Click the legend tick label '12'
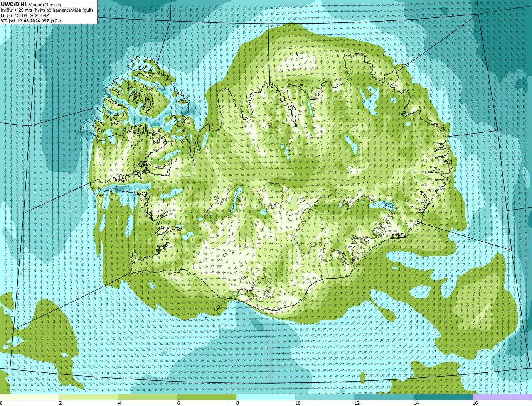Image resolution: width=532 pixels, height=406 pixels. click(x=357, y=403)
